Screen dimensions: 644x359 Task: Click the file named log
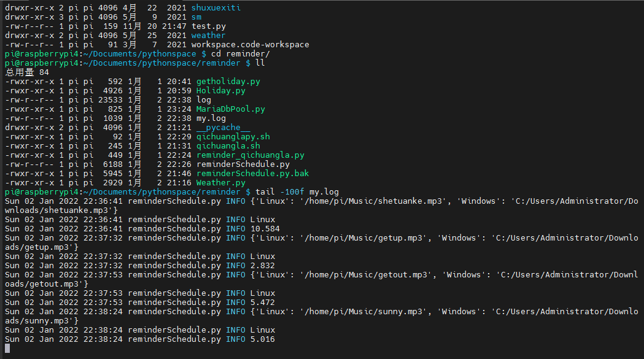(x=204, y=100)
